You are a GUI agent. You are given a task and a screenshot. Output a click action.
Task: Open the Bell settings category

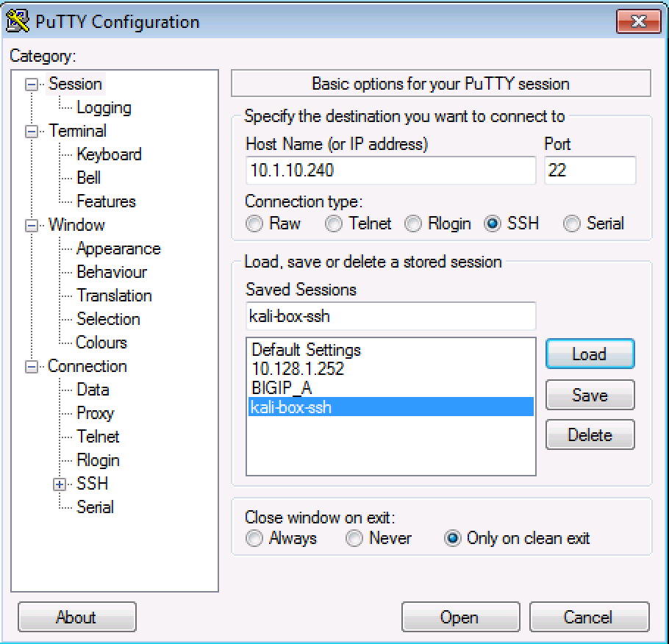(88, 178)
